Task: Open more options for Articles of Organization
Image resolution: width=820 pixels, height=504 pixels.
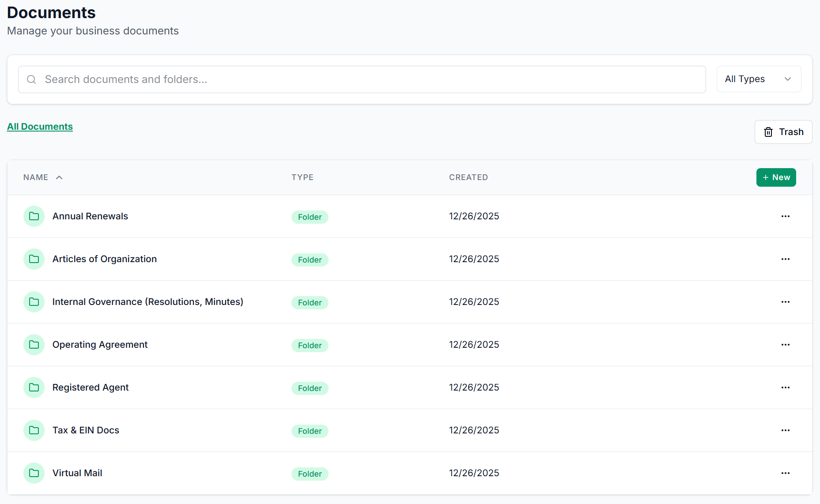Action: (785, 259)
